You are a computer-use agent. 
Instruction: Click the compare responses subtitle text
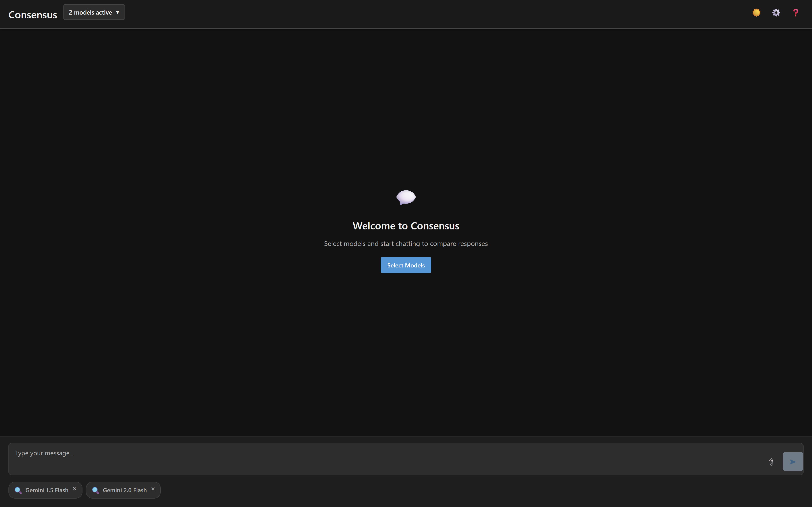(x=406, y=244)
